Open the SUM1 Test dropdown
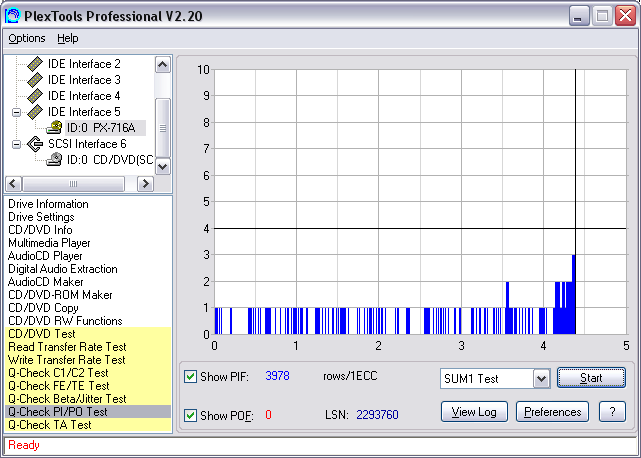 click(541, 379)
